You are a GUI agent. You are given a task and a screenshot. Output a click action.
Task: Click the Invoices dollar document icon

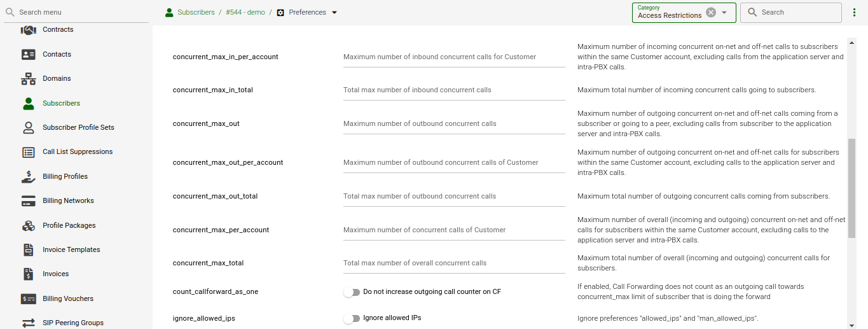coord(29,274)
